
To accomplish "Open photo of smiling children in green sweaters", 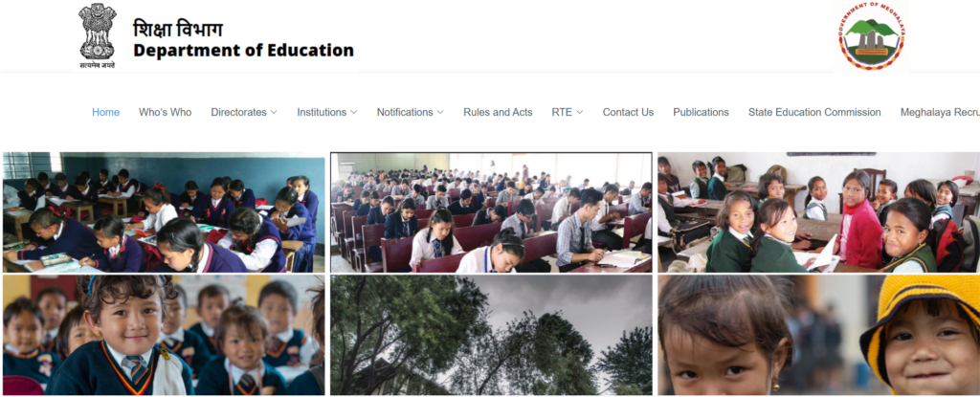I will 819,212.
